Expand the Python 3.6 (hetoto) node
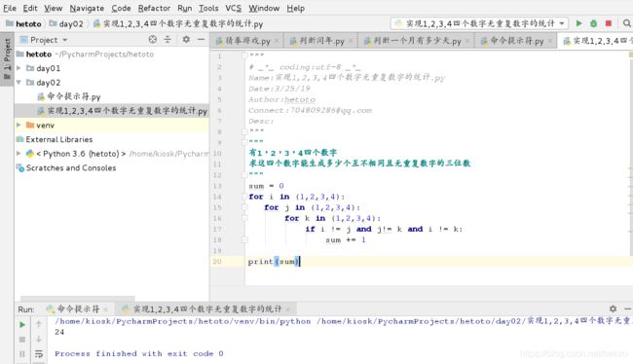This screenshot has height=364, width=633. 19,154
